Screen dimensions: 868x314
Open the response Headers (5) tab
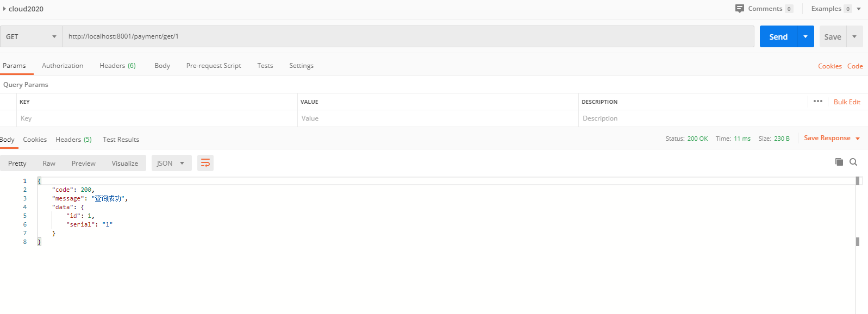pos(73,139)
